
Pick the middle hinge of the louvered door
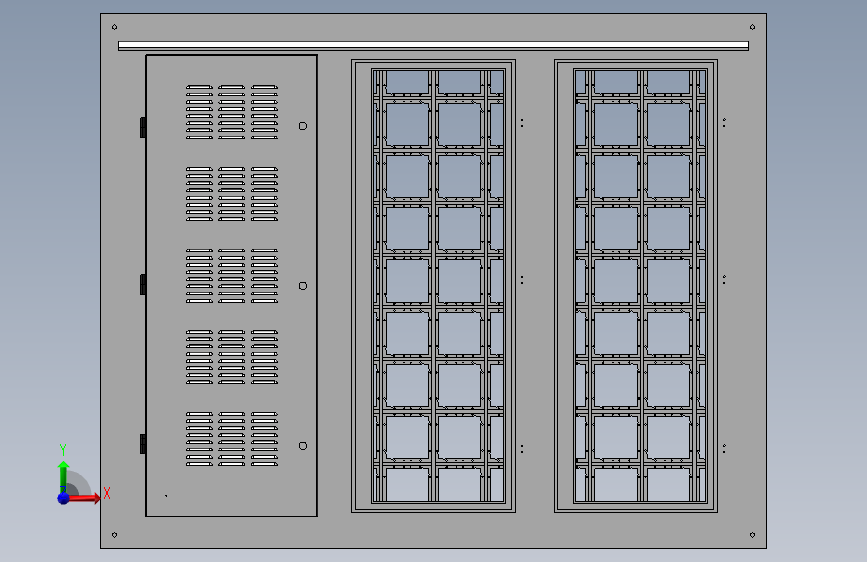coord(143,284)
